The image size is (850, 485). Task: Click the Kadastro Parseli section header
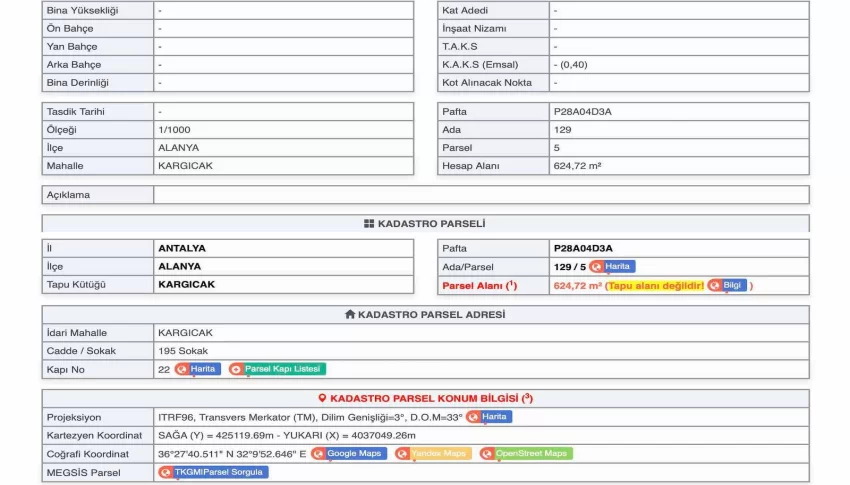[x=425, y=224]
